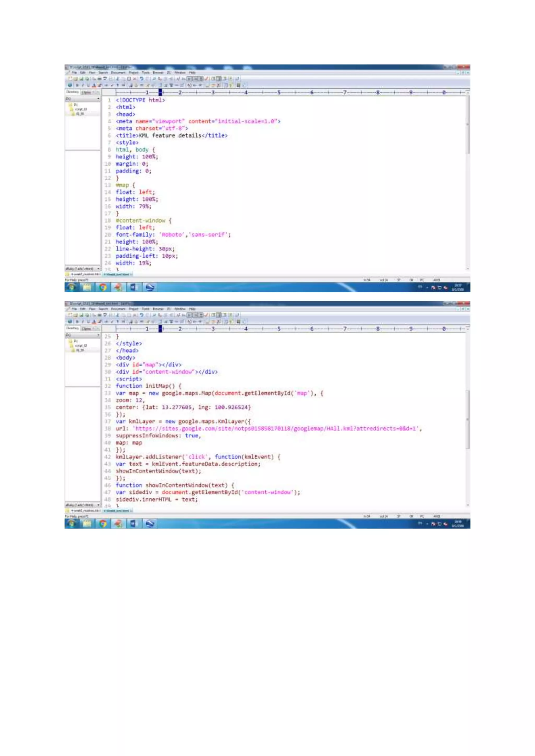The image size is (535, 756).
Task: Switch to Cliptext tab in bottom window sidebar
Action: [x=86, y=329]
